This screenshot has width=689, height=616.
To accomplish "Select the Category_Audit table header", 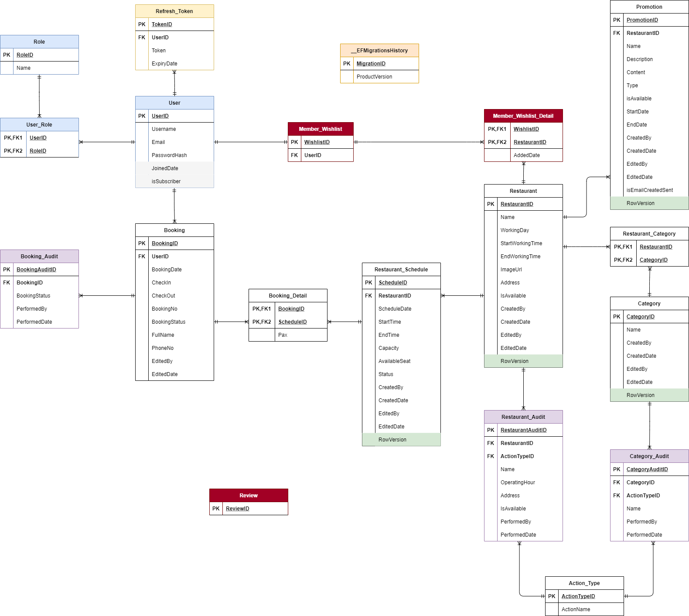I will tap(649, 456).
